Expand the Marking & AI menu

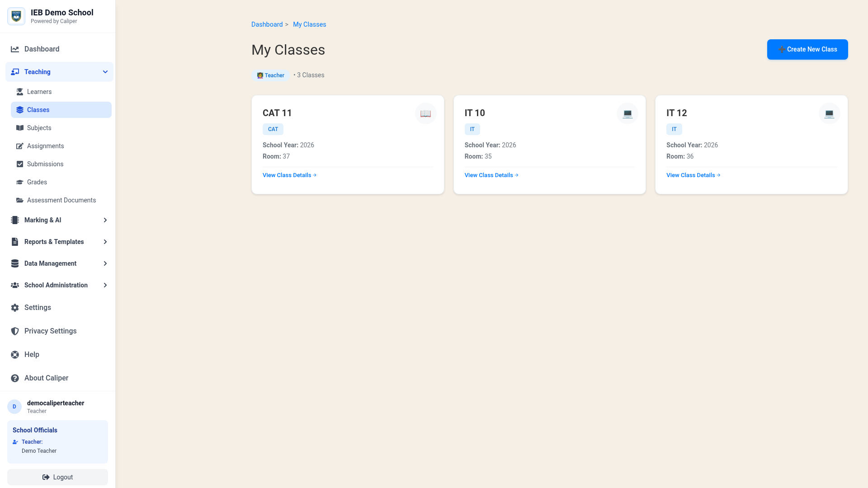click(105, 220)
